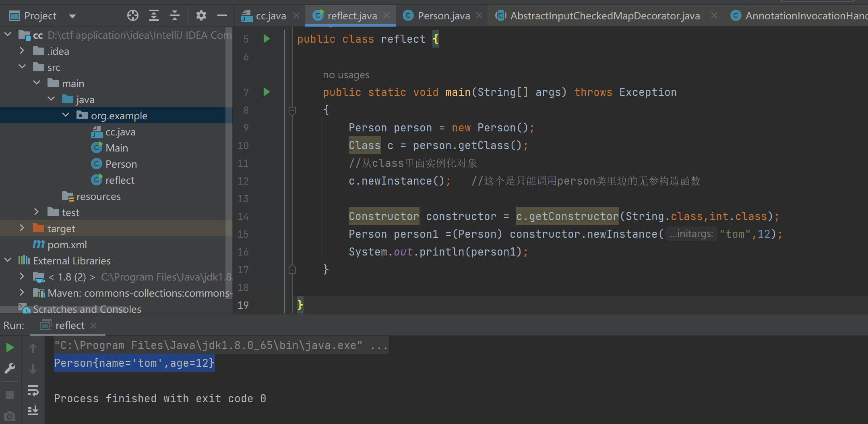Click the Person output line in console
This screenshot has height=424, width=868.
tap(134, 363)
